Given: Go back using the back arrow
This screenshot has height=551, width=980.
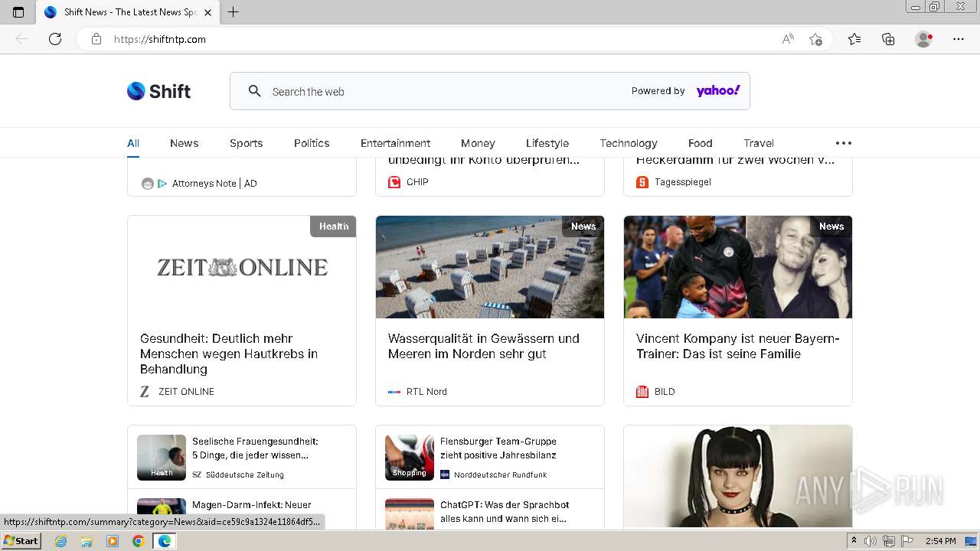Looking at the screenshot, I should [21, 39].
